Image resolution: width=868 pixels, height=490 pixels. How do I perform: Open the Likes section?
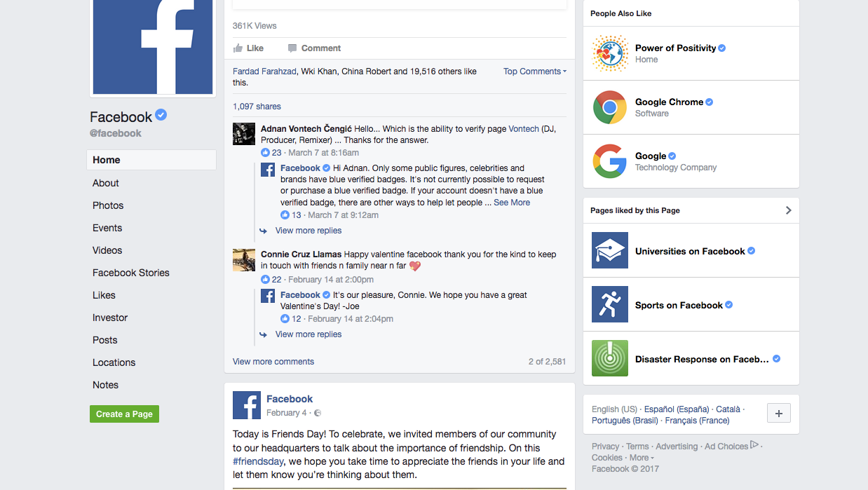point(104,295)
